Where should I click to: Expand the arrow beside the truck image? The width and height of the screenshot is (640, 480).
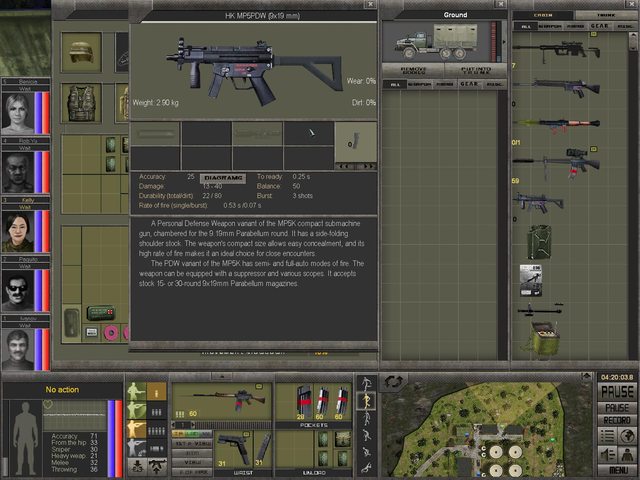[x=504, y=42]
